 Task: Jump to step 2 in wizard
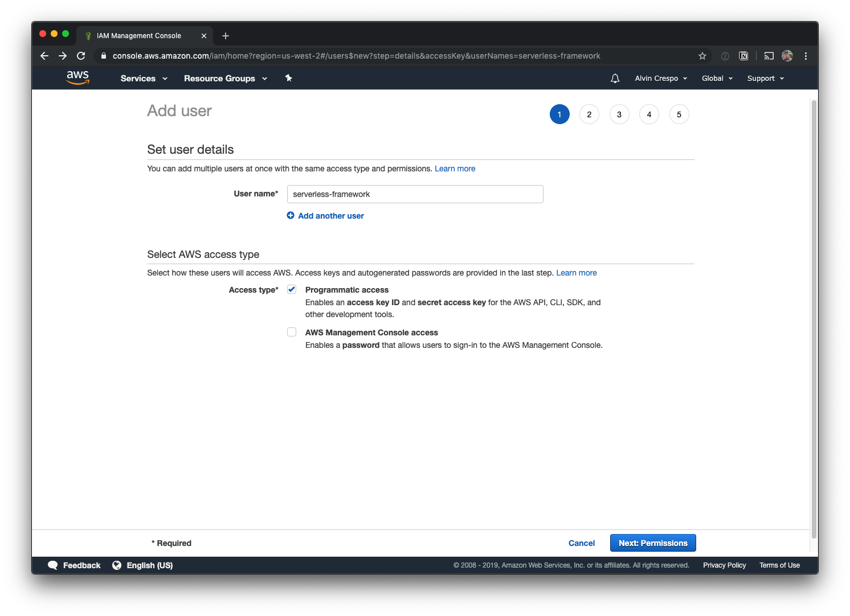589,114
